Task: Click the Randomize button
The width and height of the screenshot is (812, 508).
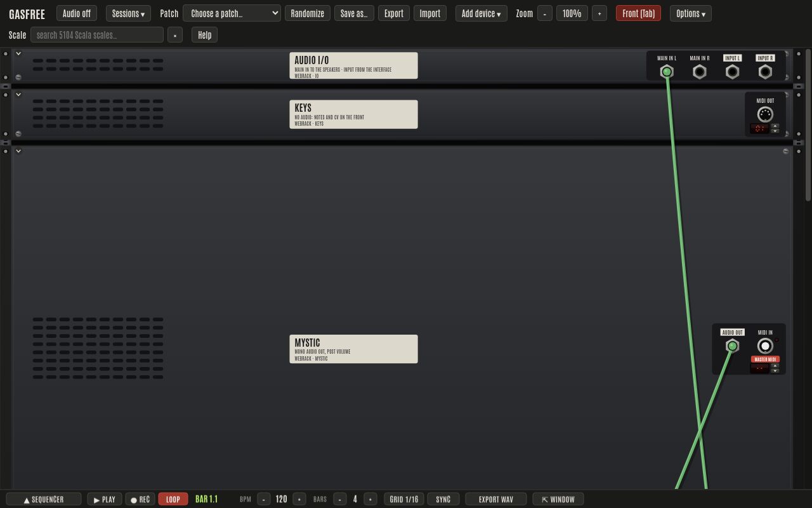Action: (307, 13)
